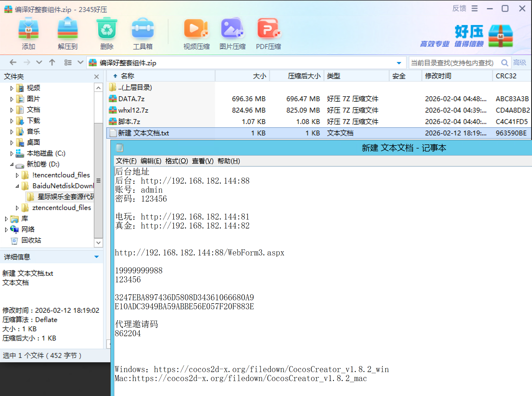This screenshot has height=396, width=532.
Task: Select the 桌面 folder in tree
Action: tap(33, 142)
